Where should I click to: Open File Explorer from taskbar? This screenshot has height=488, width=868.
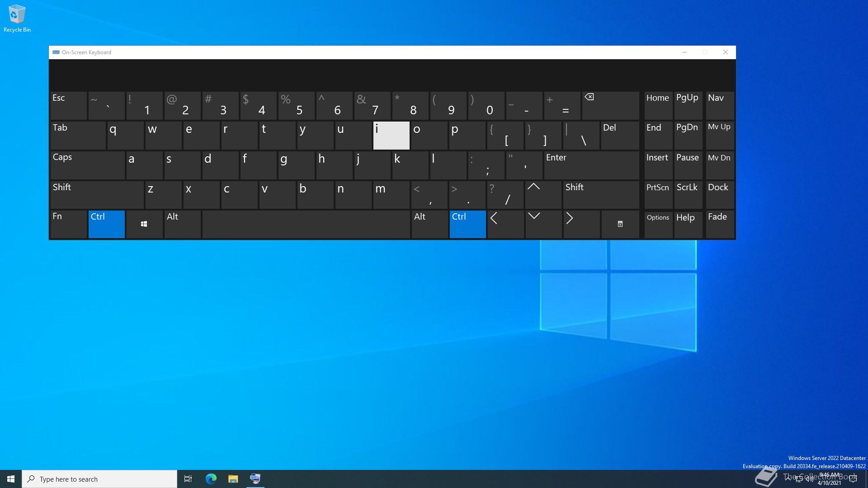click(233, 479)
